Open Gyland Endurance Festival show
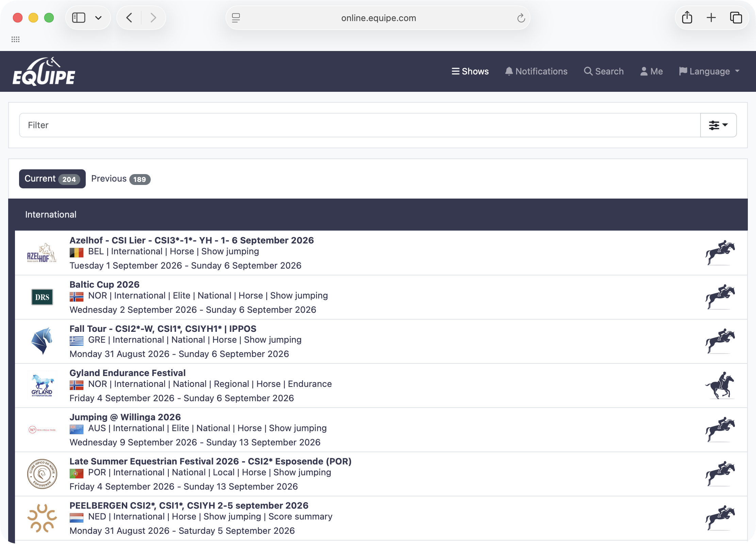756x544 pixels. coord(128,373)
